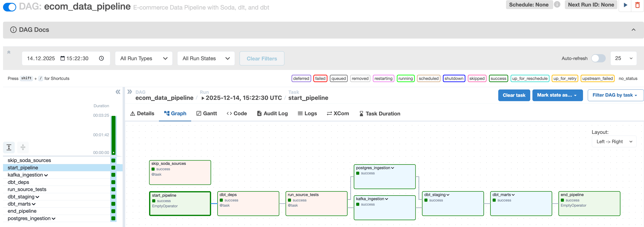Click the Clear task button
This screenshot has height=227, width=644.
514,95
